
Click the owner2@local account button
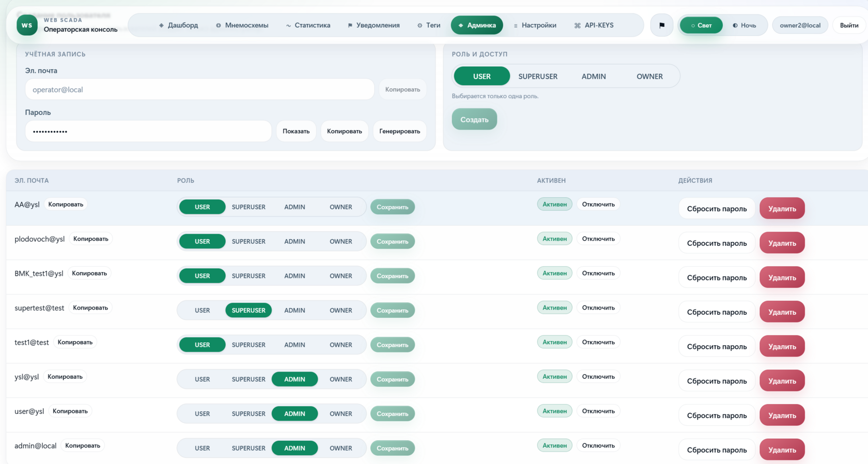[800, 25]
